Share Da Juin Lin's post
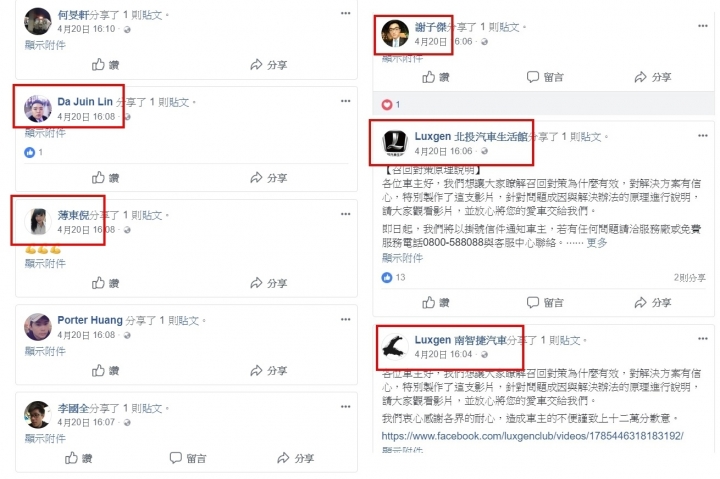This screenshot has height=479, width=720. [x=269, y=178]
